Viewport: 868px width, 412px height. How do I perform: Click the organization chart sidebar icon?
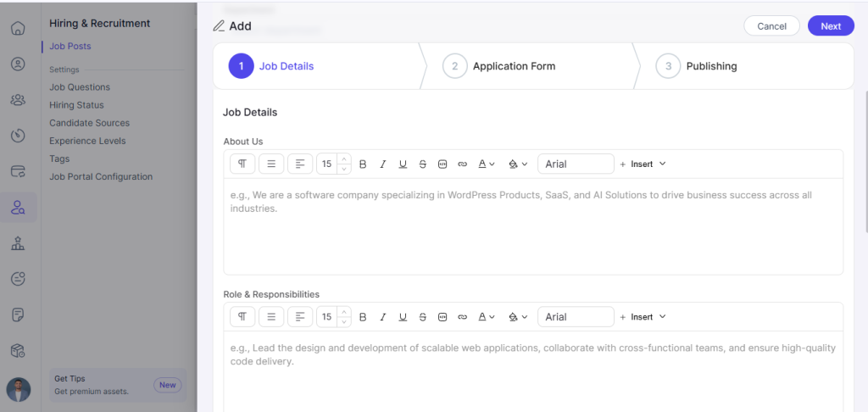[18, 243]
